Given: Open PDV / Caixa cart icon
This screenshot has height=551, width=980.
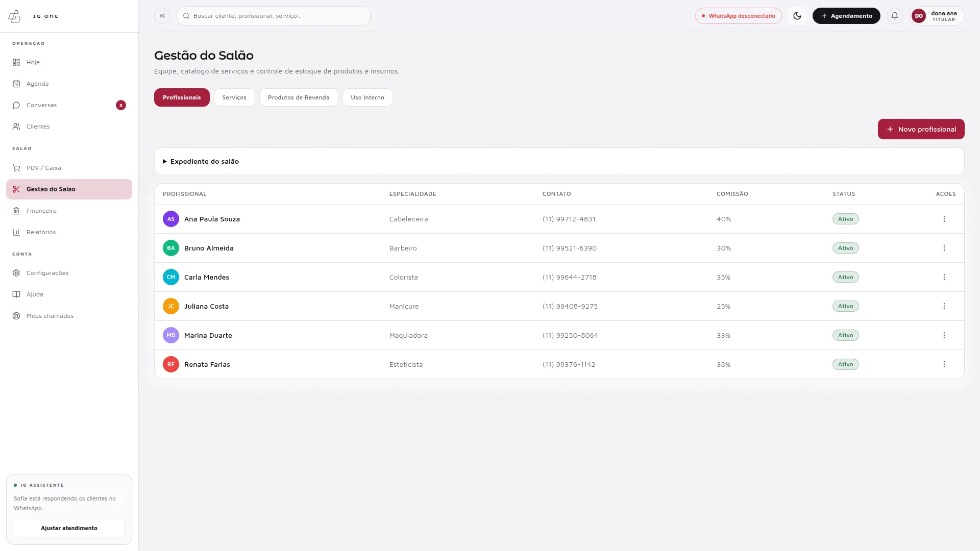Looking at the screenshot, I should 16,168.
